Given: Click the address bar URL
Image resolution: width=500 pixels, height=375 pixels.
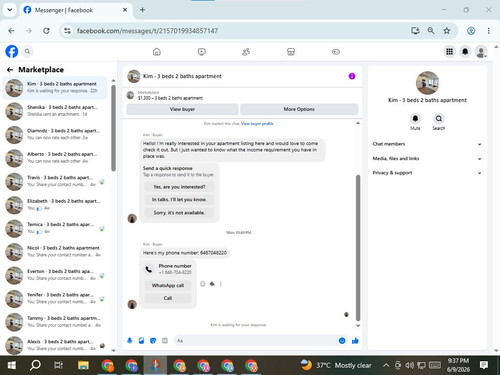Looking at the screenshot, I should [147, 31].
